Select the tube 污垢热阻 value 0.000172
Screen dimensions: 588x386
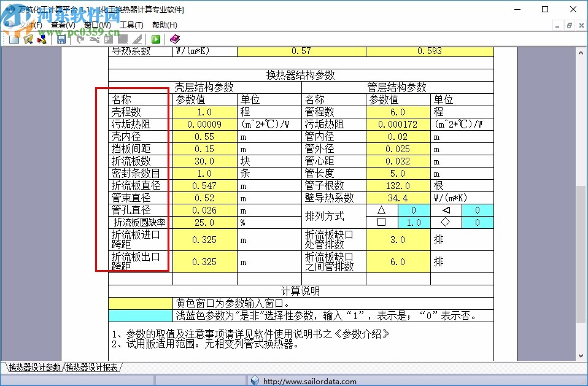click(x=398, y=125)
